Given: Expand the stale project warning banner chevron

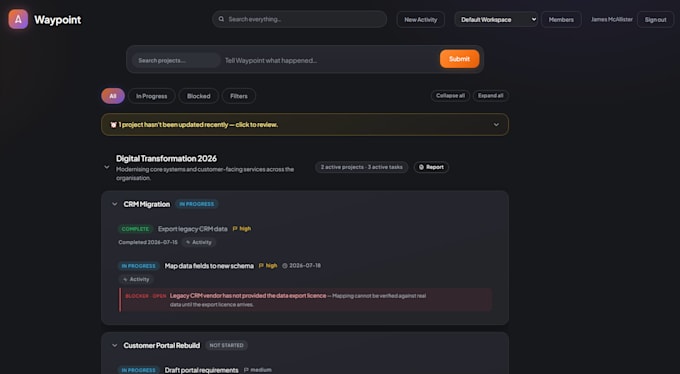Looking at the screenshot, I should tap(496, 125).
